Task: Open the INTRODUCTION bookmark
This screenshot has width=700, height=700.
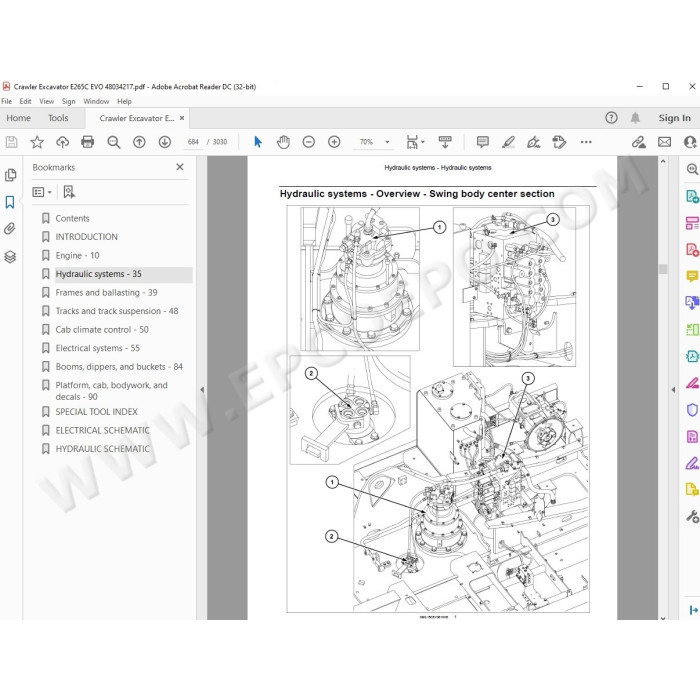Action: tap(87, 237)
